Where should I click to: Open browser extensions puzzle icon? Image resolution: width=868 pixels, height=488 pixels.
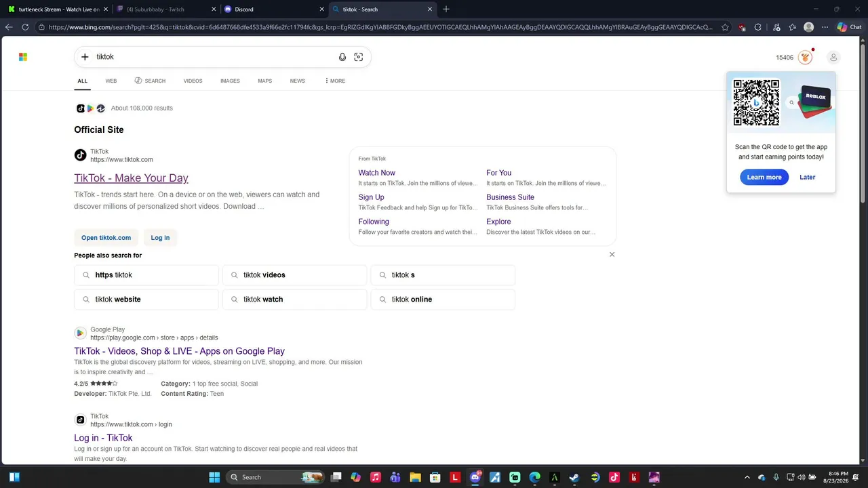[758, 27]
